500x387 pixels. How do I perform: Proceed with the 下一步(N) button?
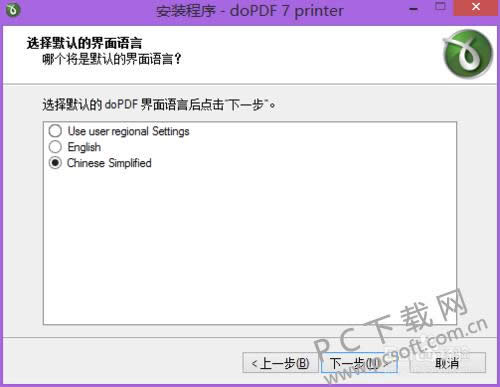coord(359,363)
